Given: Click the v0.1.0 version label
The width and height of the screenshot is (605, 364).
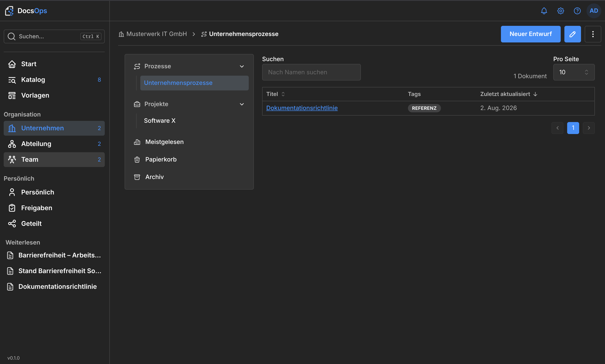Looking at the screenshot, I should 13,358.
